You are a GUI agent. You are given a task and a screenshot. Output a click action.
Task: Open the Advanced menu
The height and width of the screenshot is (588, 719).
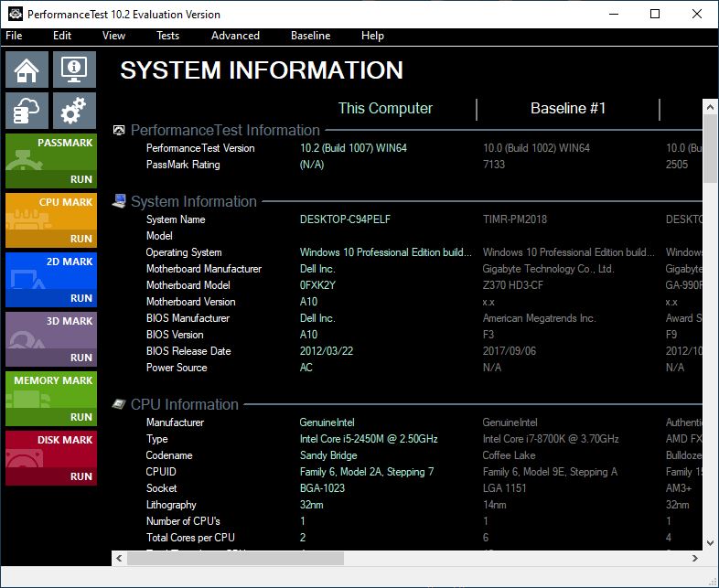click(235, 36)
